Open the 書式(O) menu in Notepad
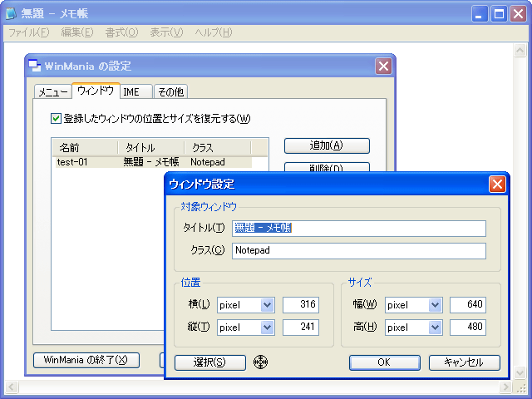This screenshot has width=532, height=399. pos(121,32)
